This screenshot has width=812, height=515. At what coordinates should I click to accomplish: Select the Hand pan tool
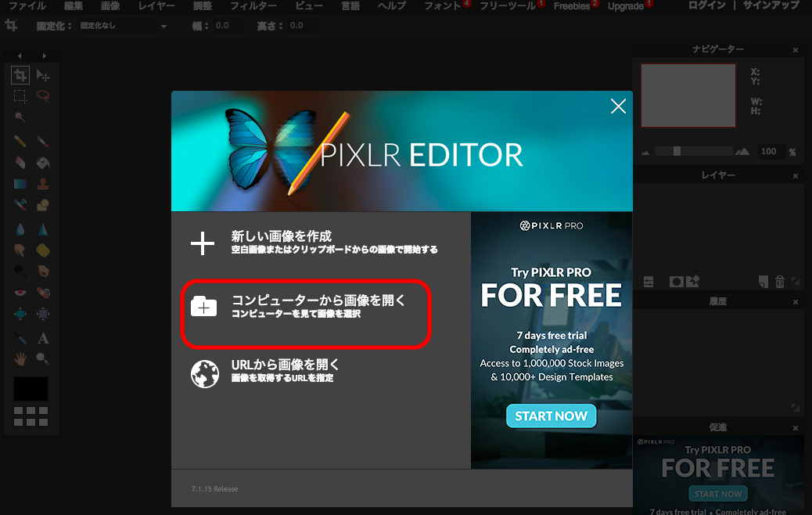click(20, 358)
